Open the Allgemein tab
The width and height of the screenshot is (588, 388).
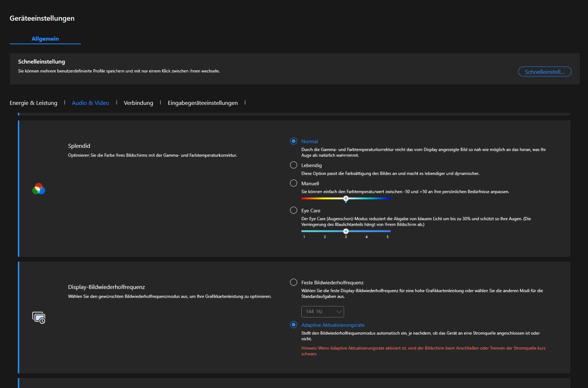[x=45, y=39]
